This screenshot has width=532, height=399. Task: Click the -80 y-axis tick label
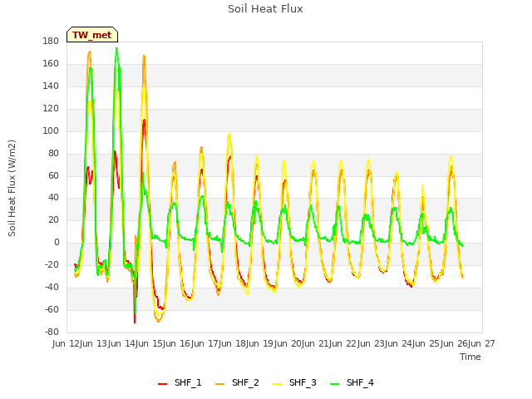pyautogui.click(x=52, y=332)
